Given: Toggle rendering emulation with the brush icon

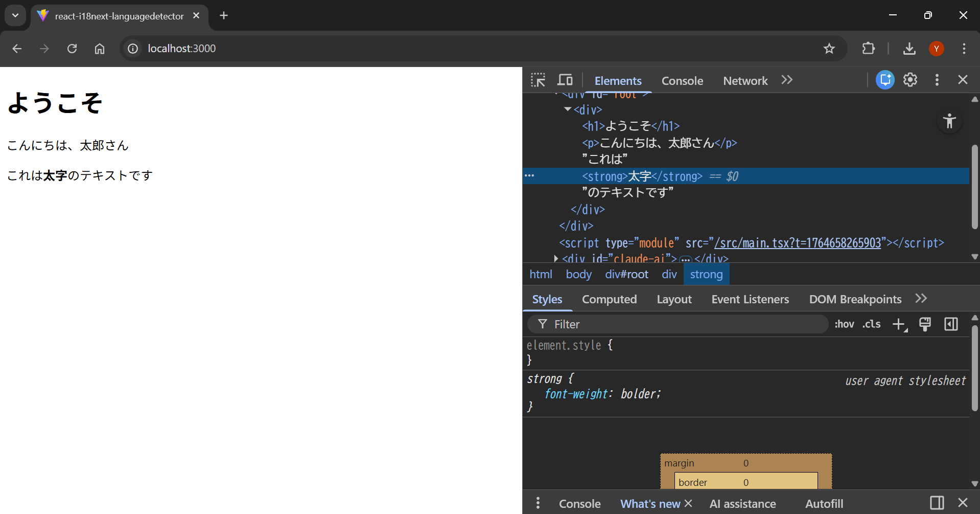Looking at the screenshot, I should click(925, 324).
